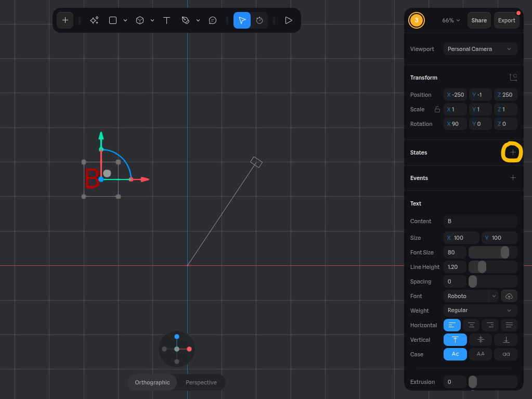Click the blue Z axis on orientation gizmo
The image size is (532, 399).
[177, 337]
